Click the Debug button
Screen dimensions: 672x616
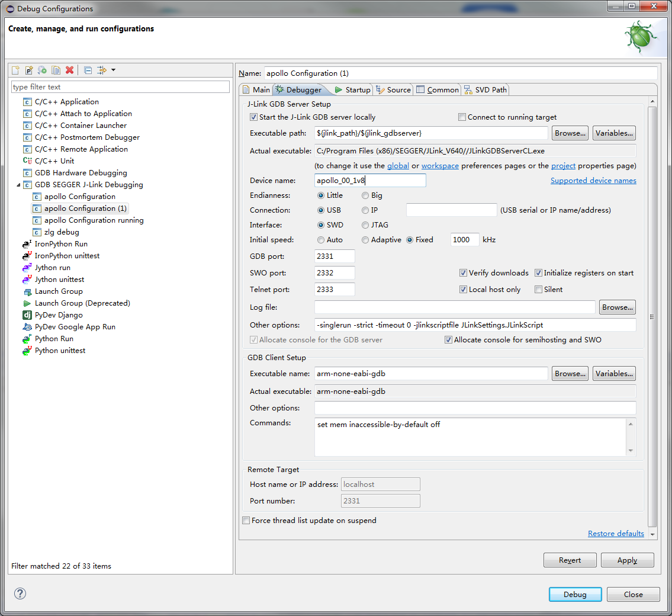pos(575,595)
